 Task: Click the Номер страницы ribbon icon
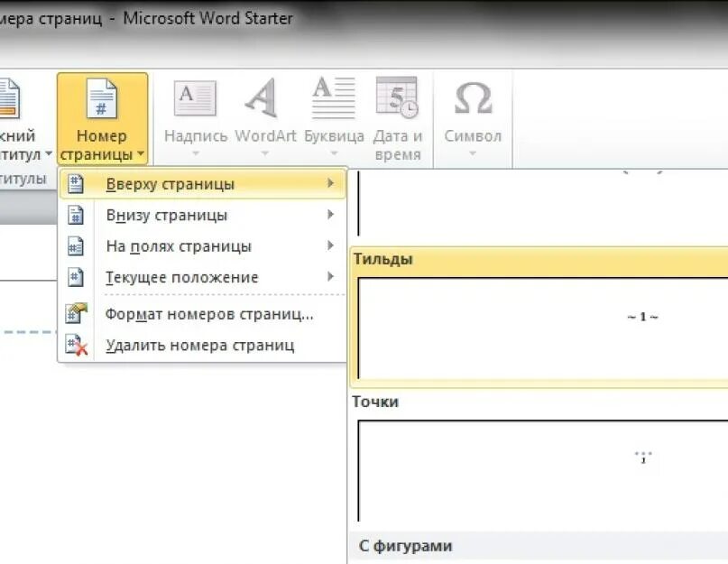[x=101, y=98]
